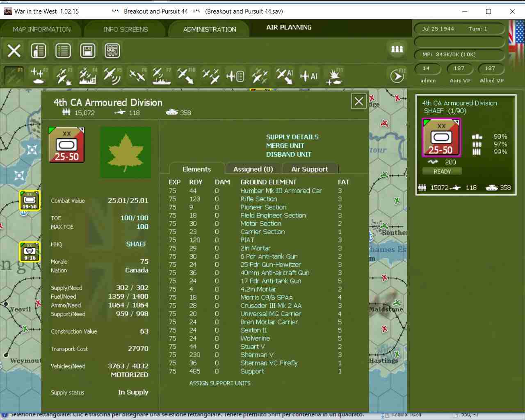Click the 17 Pdr Anti-tank Gun element

(271, 281)
